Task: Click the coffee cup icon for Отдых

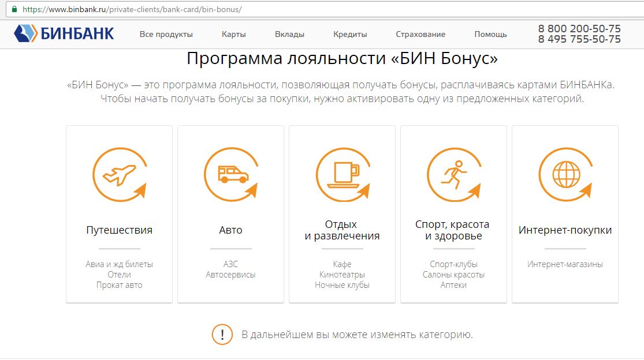Action: [343, 175]
